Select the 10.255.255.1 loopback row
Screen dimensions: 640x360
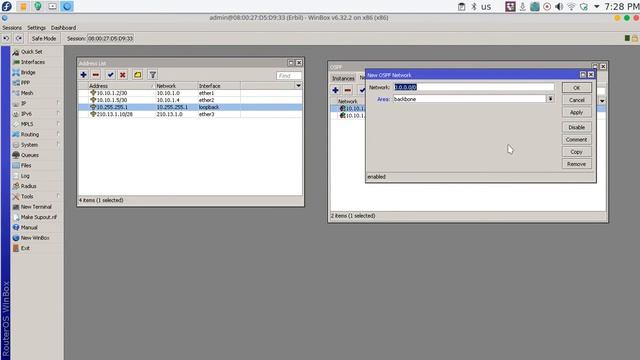point(190,107)
